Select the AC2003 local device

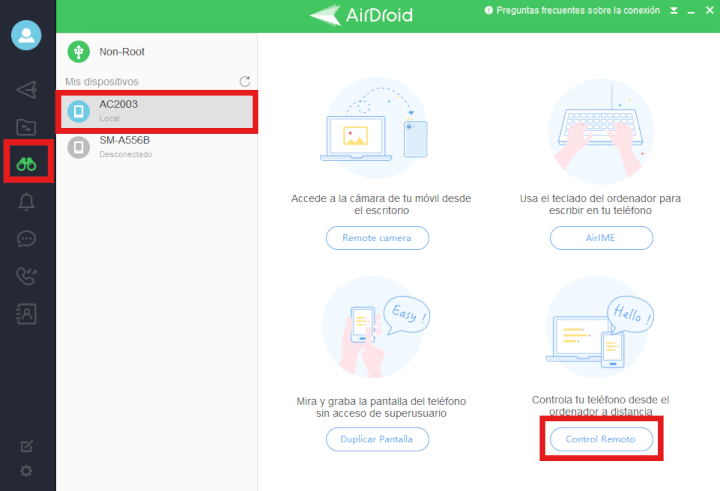pos(157,111)
